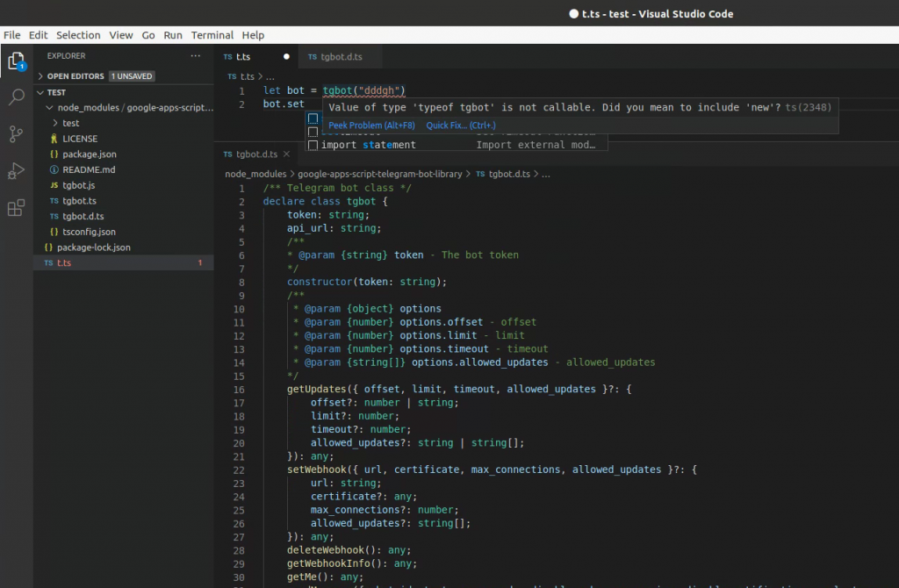Click the TS icon of t.ts in explorer
Screen dimensions: 899x588
48,262
